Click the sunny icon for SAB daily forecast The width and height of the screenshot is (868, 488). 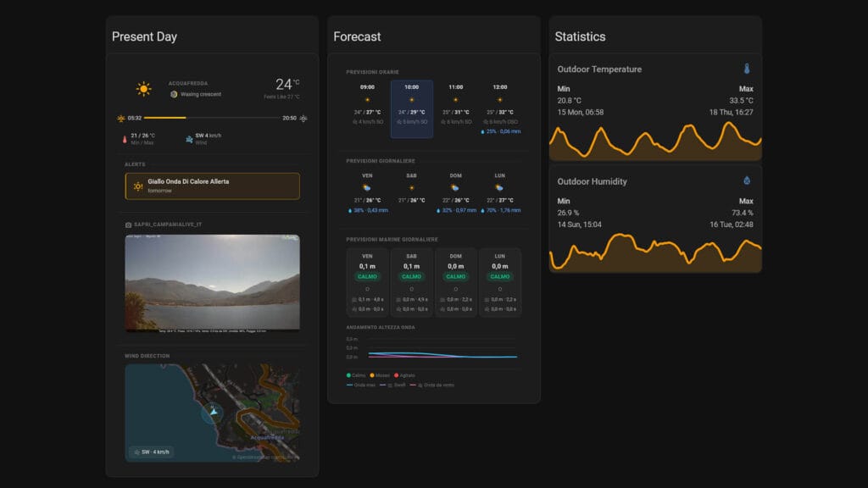click(411, 188)
